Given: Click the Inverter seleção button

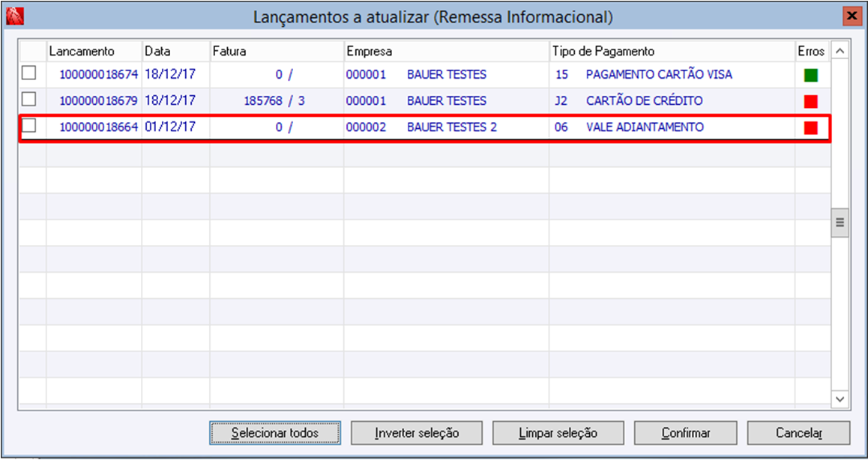Looking at the screenshot, I should (x=417, y=433).
